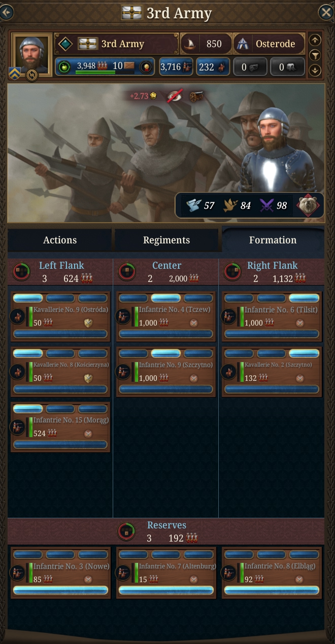The width and height of the screenshot is (335, 644).
Task: Toggle left flank pill for Infantrie No. 6
Action: tap(239, 298)
